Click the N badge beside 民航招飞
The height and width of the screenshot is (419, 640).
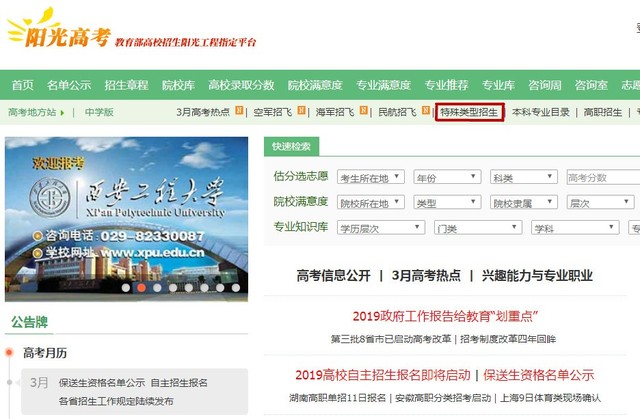point(426,111)
